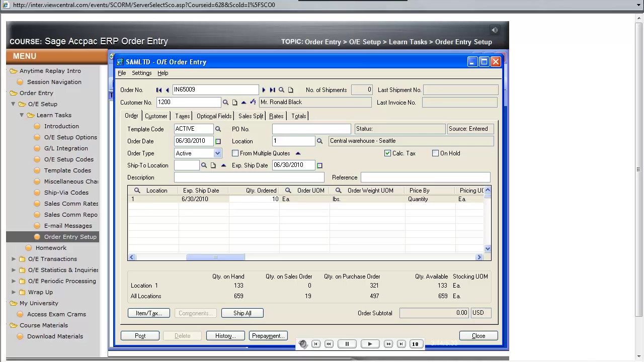Go to the first order record

pos(159,90)
